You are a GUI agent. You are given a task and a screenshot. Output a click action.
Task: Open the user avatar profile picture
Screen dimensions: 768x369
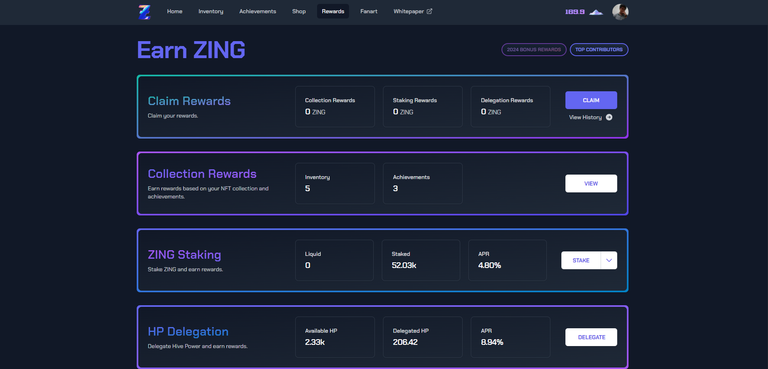click(x=620, y=12)
